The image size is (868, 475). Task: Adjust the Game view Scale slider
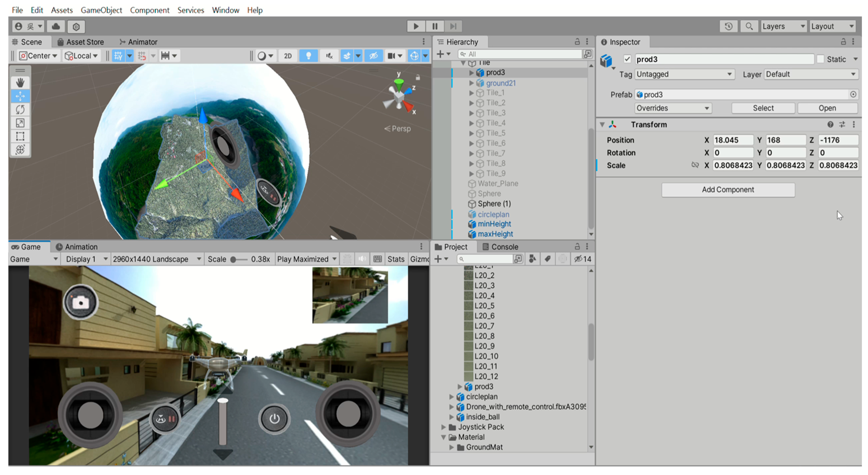[233, 259]
